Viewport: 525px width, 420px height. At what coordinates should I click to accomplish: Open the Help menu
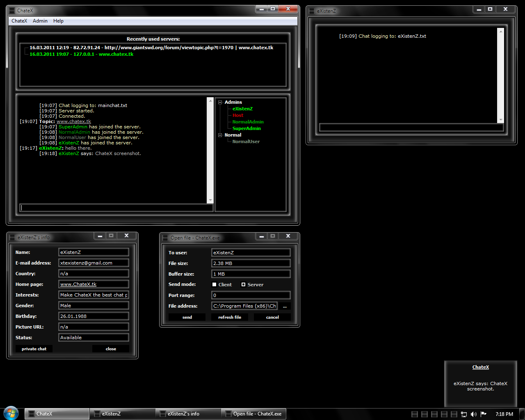point(58,21)
